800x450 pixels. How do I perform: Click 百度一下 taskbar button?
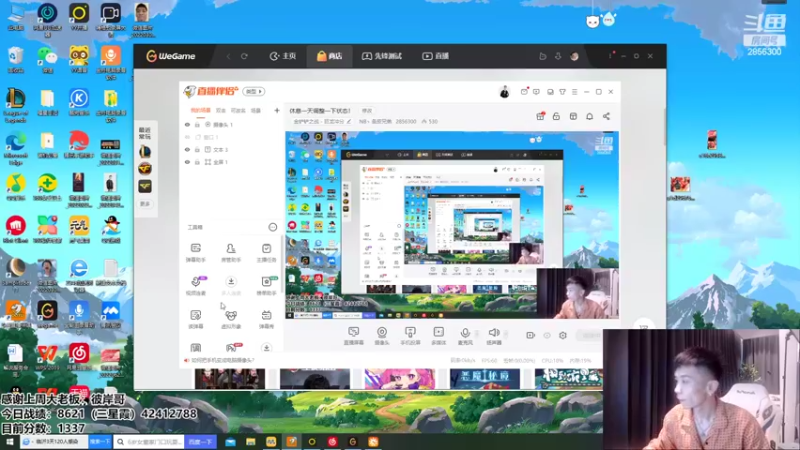pyautogui.click(x=201, y=442)
